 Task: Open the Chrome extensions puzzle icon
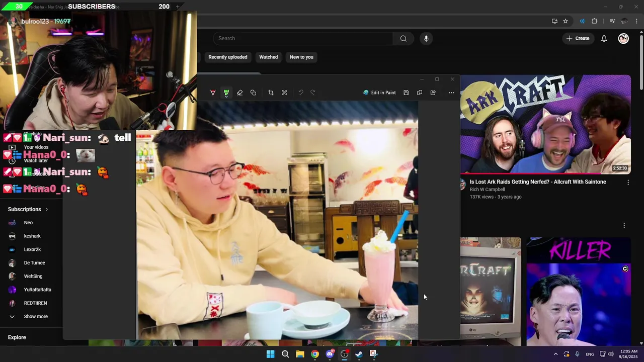click(x=595, y=21)
